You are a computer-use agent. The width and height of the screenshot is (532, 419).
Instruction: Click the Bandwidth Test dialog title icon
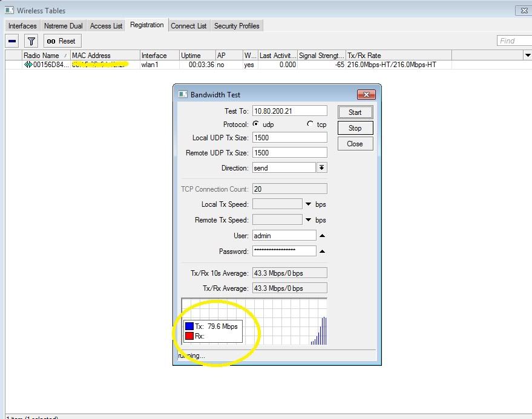183,94
